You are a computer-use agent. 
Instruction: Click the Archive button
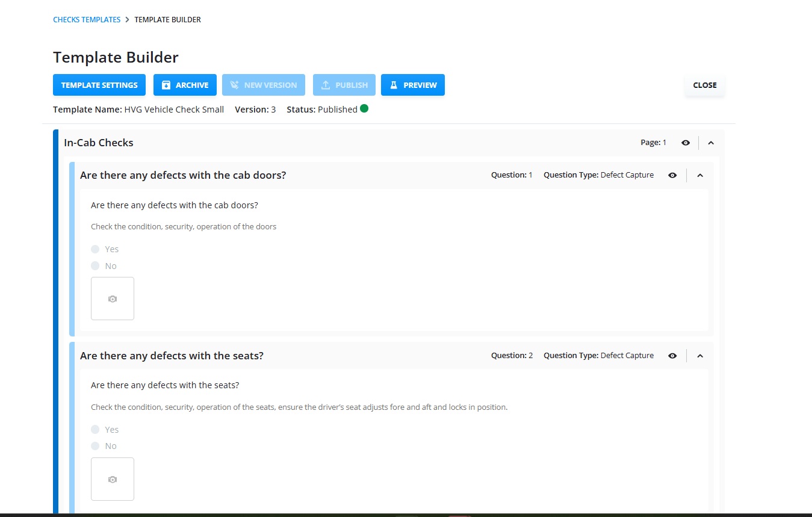pyautogui.click(x=185, y=85)
